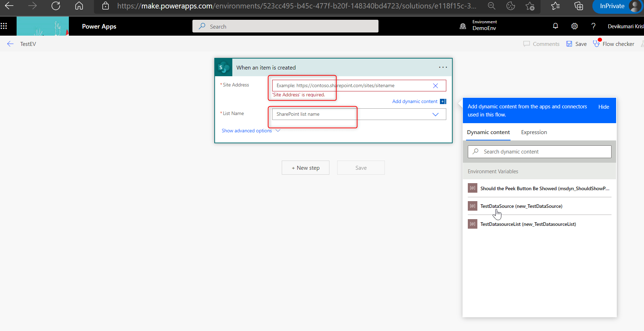
Task: Reload the page with refresh icon
Action: [56, 6]
